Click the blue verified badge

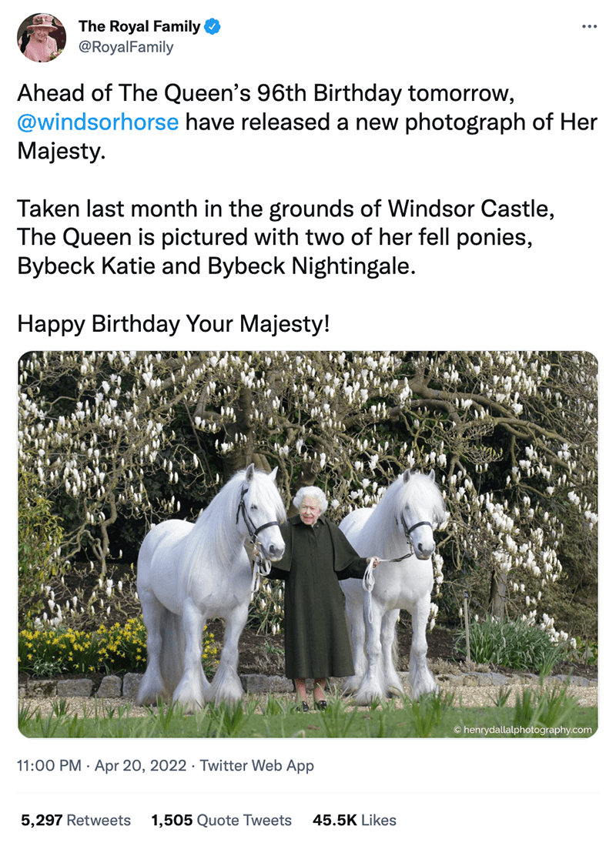click(x=213, y=26)
